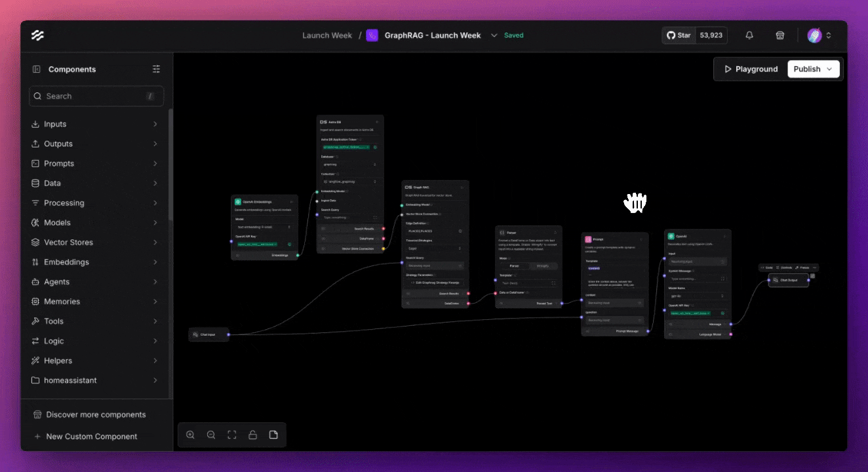Viewport: 868px width, 472px height.
Task: Click the Astra DB Search Query field
Action: click(x=350, y=217)
